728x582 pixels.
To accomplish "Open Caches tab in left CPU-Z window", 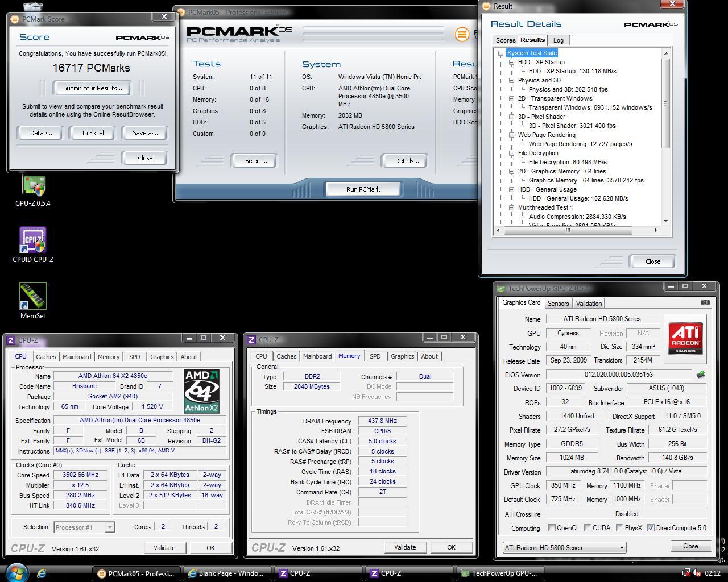I will [x=46, y=357].
